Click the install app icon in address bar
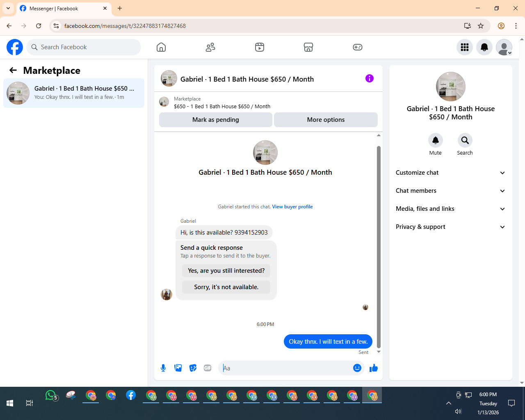Image resolution: width=525 pixels, height=420 pixels. pos(467,26)
